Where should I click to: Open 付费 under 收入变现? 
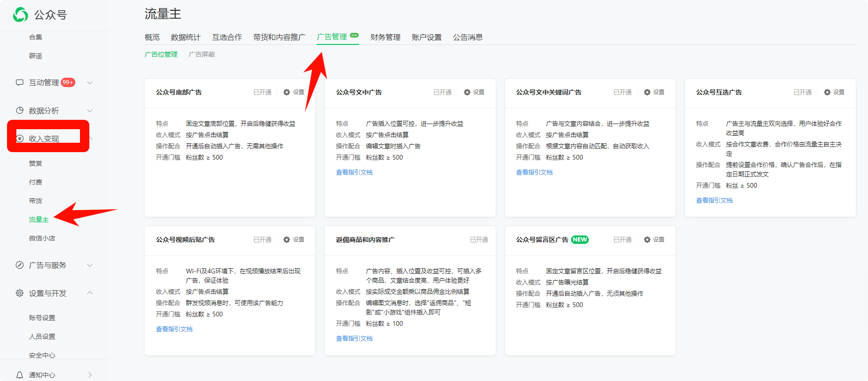pos(36,182)
